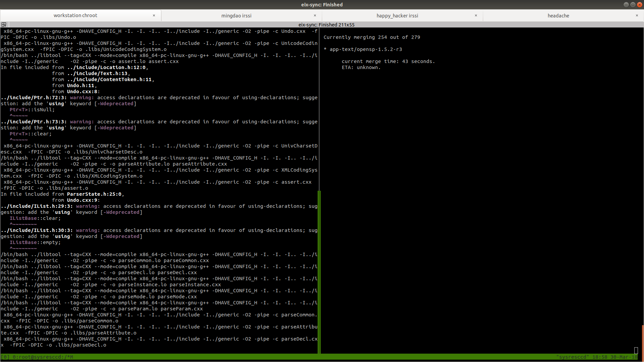The width and height of the screenshot is (644, 362).
Task: Click the 'IListBase::empty;' code line
Action: [x=35, y=242]
